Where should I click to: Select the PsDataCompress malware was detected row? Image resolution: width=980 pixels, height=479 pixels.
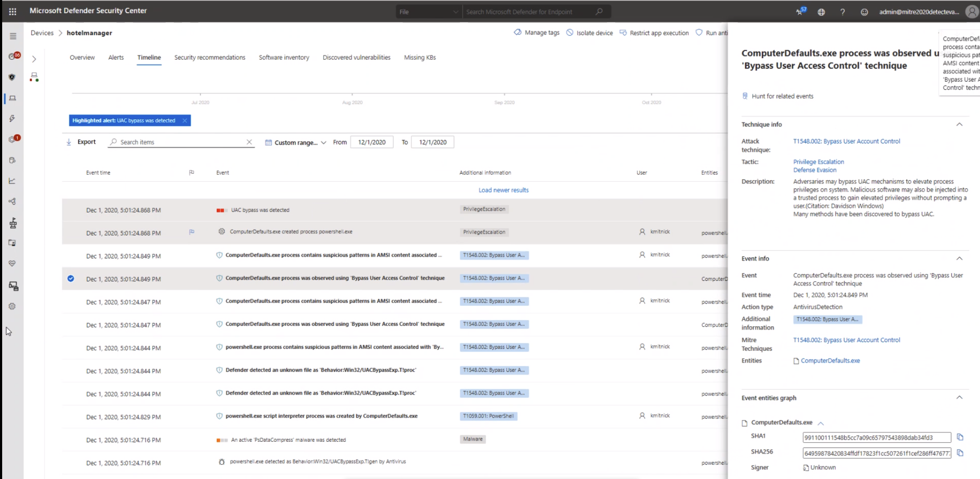pos(395,440)
